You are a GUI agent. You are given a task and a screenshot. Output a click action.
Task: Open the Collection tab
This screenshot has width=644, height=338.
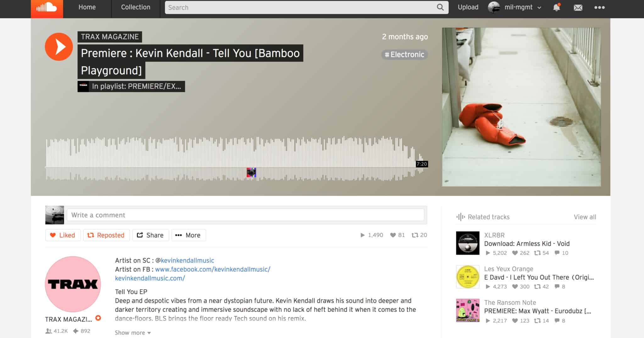pyautogui.click(x=136, y=7)
